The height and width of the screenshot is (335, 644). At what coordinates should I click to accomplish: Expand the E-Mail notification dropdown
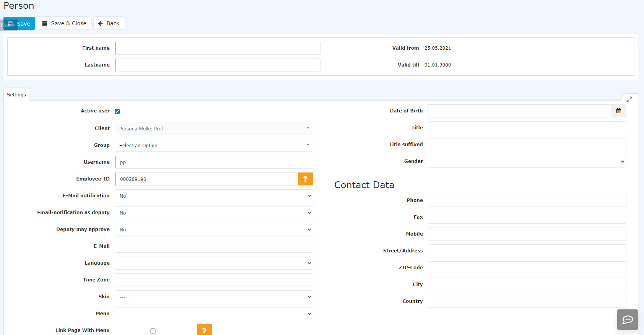pyautogui.click(x=214, y=196)
